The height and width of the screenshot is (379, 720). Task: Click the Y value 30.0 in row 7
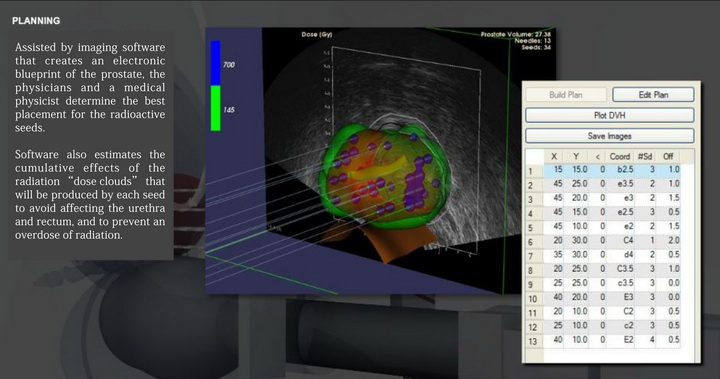click(579, 255)
